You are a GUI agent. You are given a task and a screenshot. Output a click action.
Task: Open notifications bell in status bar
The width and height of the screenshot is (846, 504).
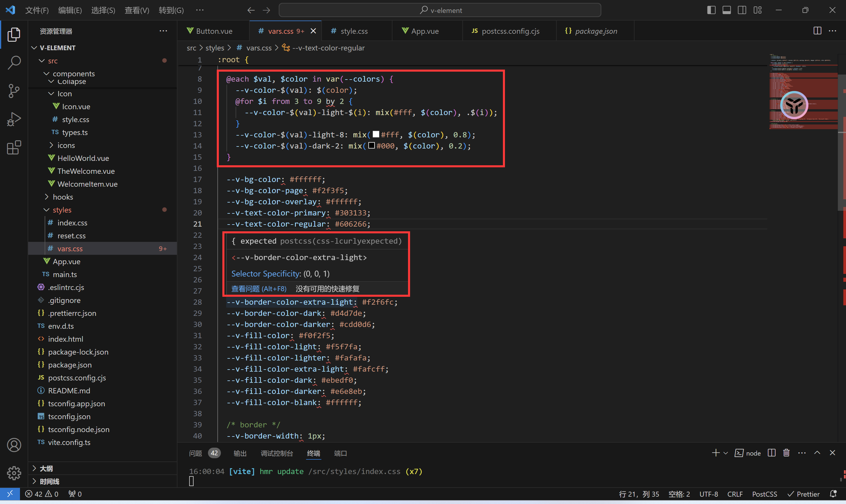pos(833,494)
